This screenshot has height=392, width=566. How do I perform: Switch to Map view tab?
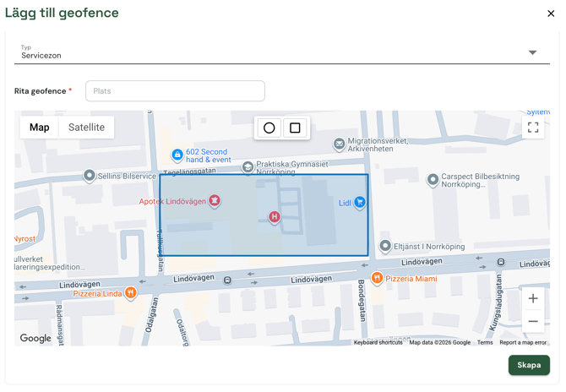[40, 128]
